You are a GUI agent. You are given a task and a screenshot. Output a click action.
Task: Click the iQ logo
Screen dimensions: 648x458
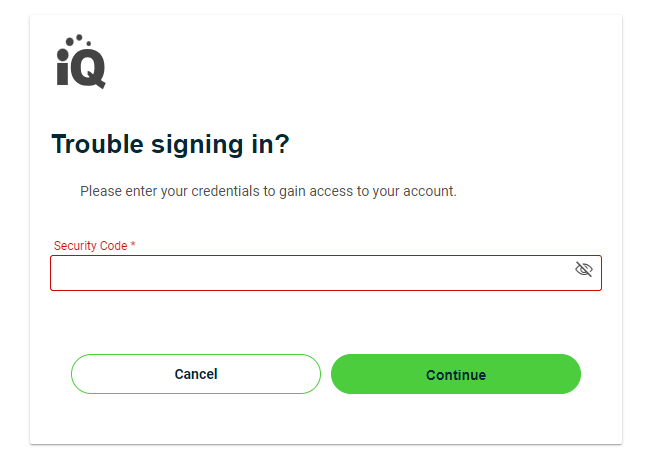pyautogui.click(x=81, y=61)
